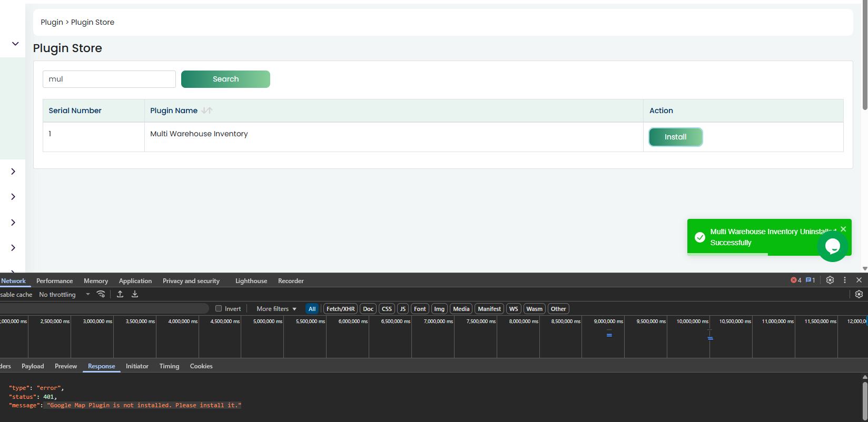Filter requests by Manifest type
This screenshot has height=422, width=868.
(489, 309)
